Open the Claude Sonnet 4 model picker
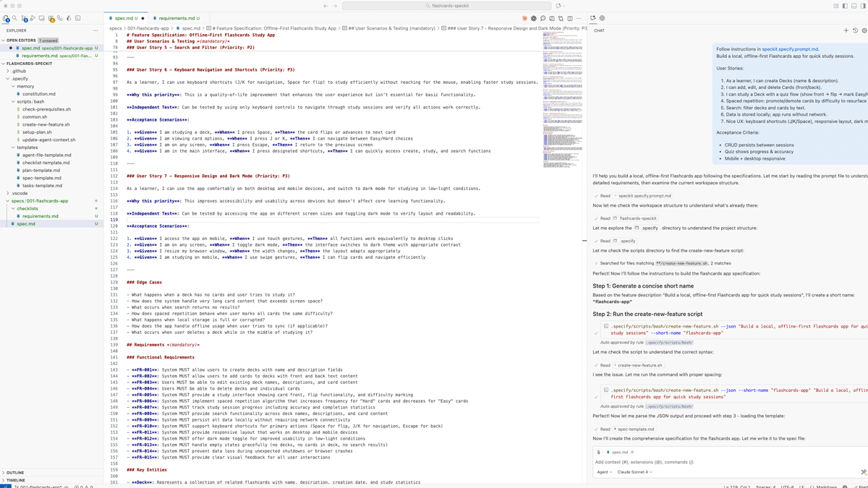868x488 pixels. [x=635, y=472]
